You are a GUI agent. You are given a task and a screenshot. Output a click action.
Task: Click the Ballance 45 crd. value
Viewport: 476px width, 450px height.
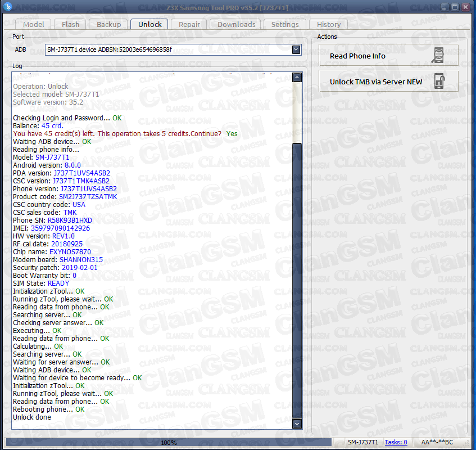click(x=52, y=126)
